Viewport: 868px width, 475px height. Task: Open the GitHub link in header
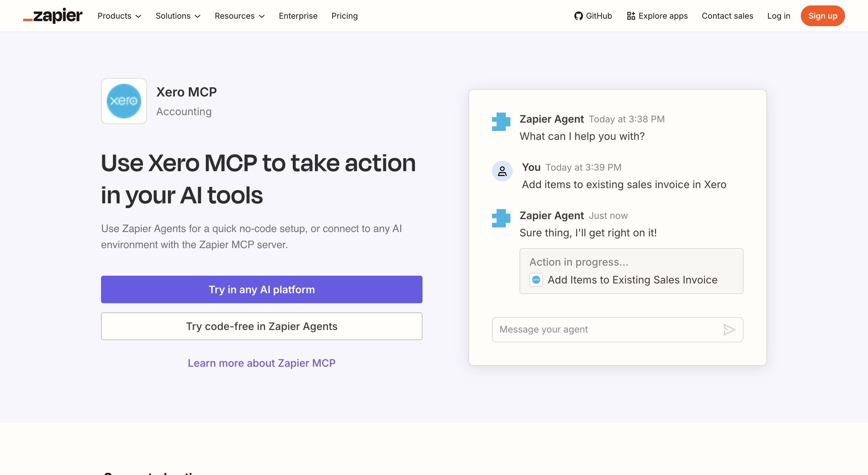(x=593, y=16)
